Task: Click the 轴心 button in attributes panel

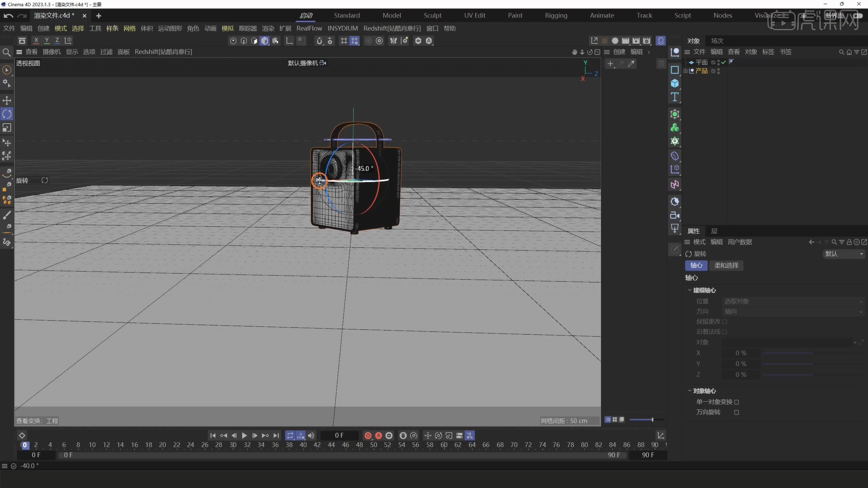Action: [x=696, y=266]
